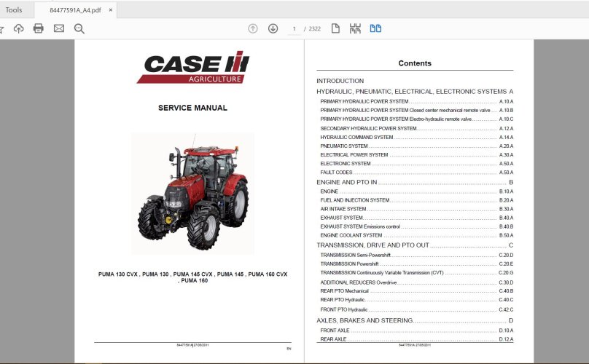Toggle the two-page view icon
The image size is (589, 364).
[x=375, y=28]
